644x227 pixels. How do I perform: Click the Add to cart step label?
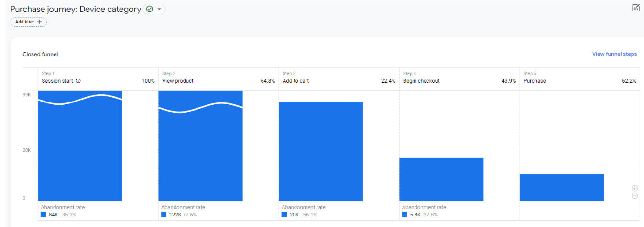pos(295,81)
